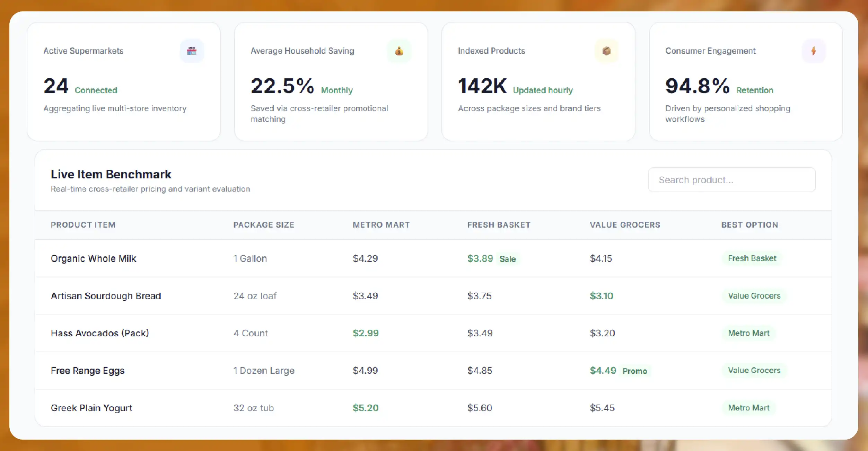Viewport: 868px width, 451px height.
Task: Click Fresh Basket best option tag for milk
Action: click(752, 258)
